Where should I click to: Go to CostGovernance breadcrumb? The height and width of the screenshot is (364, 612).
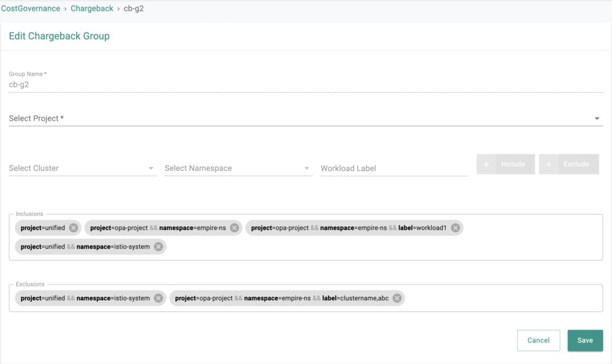coord(30,9)
